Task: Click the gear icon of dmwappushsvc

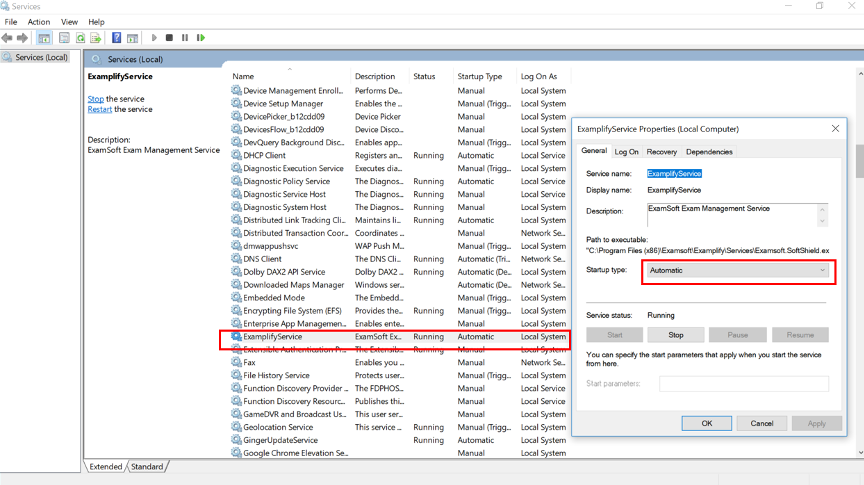Action: tap(236, 246)
